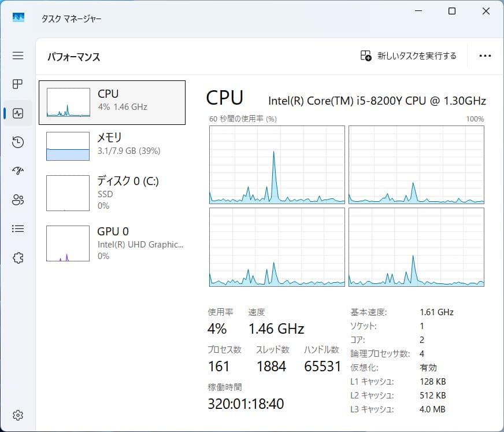The image size is (504, 432).
Task: Open the more options (…) menu
Action: (484, 56)
